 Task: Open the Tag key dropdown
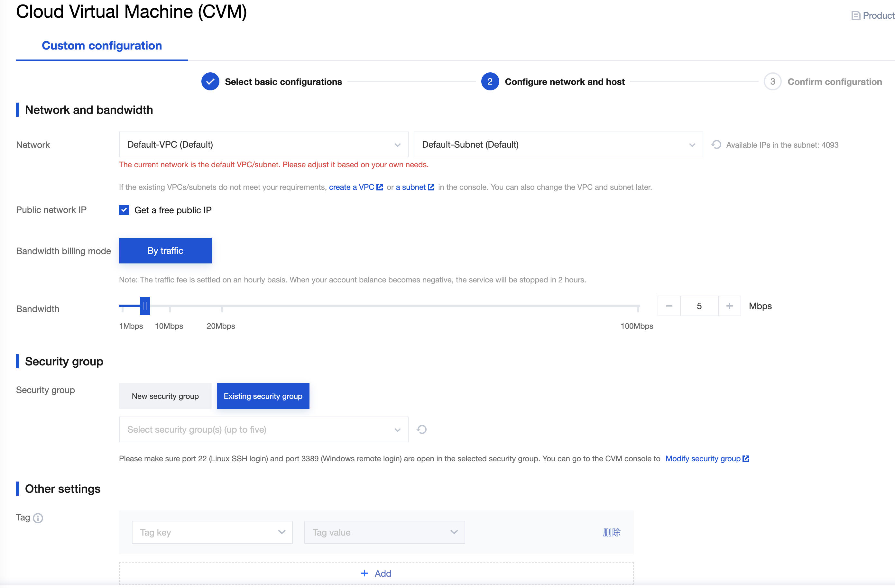[x=212, y=532]
